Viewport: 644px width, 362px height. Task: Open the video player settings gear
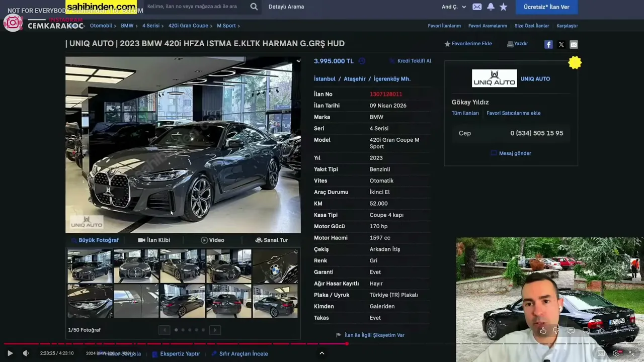pos(616,353)
